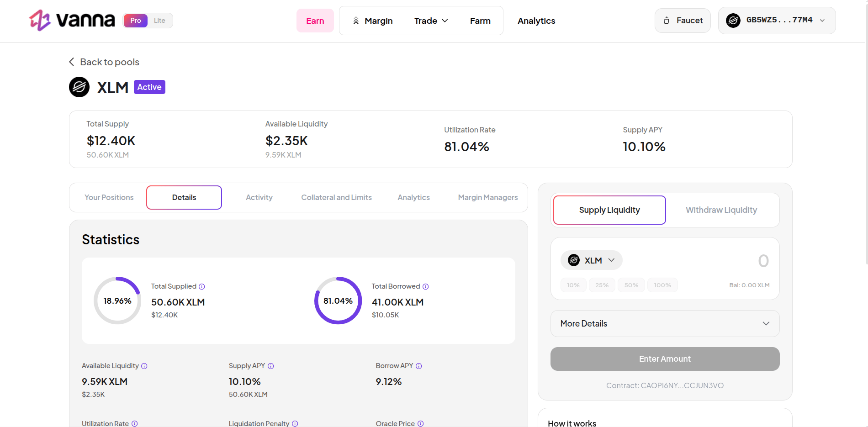Open the Earn page
This screenshot has width=868, height=427.
(x=315, y=21)
